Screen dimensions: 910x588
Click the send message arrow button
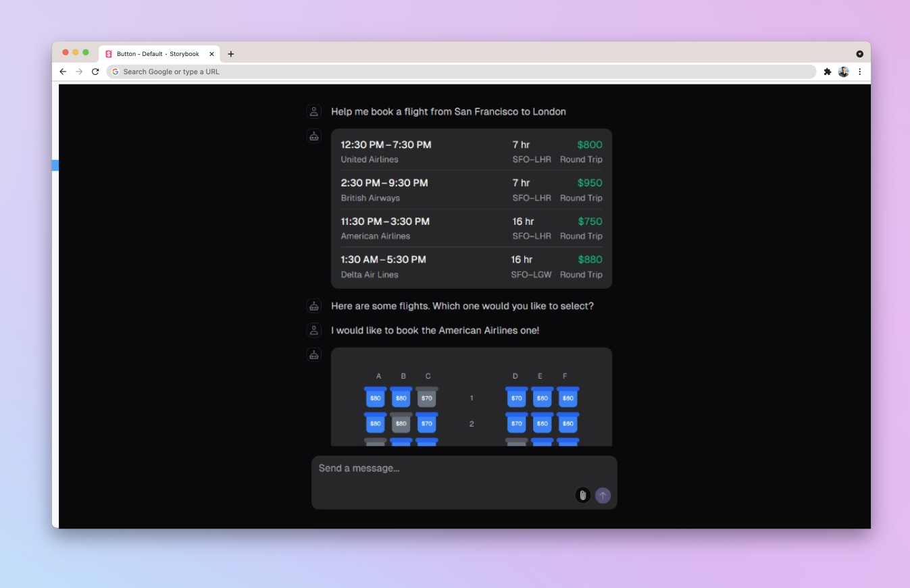coord(603,496)
